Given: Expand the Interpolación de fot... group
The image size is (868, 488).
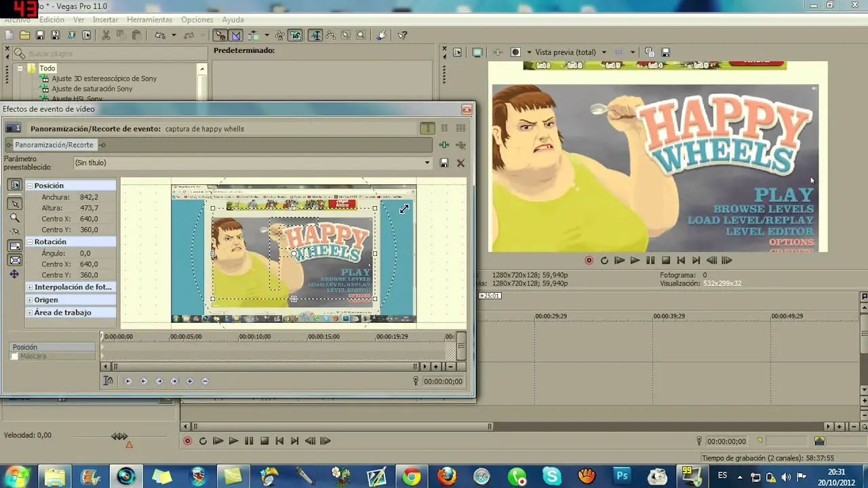Looking at the screenshot, I should [30, 287].
